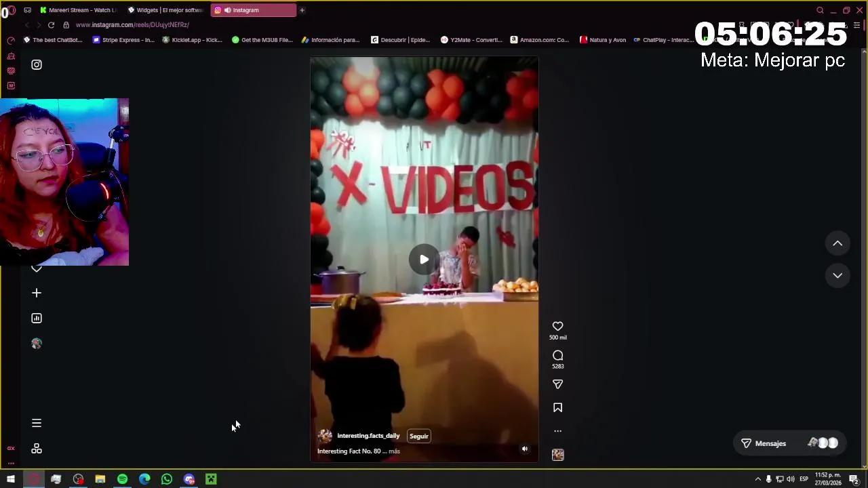Open File Explorer from the taskbar

coord(100,479)
